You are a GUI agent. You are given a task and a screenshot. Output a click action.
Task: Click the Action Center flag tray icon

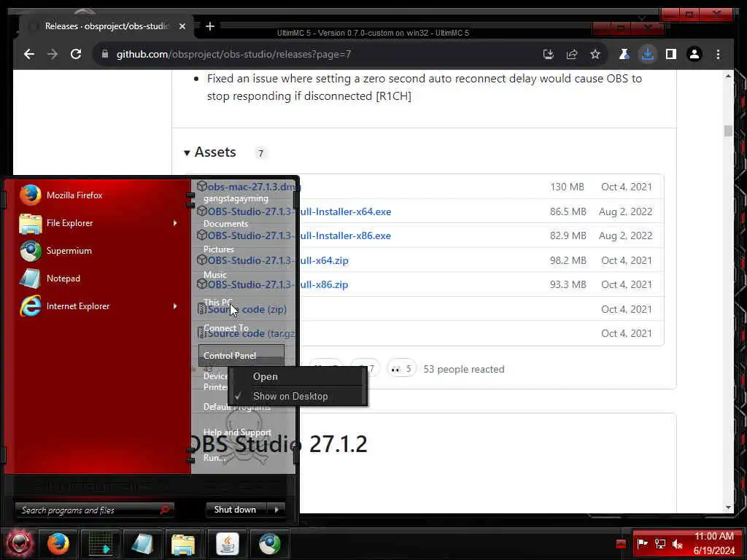coord(642,543)
